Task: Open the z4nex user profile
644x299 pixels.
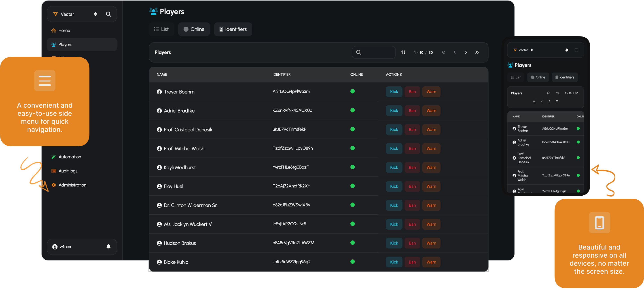Action: pyautogui.click(x=62, y=247)
